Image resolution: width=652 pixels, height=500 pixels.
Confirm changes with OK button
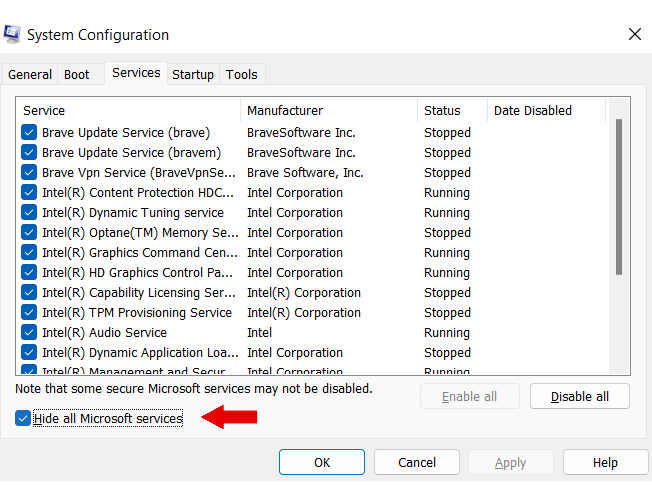click(321, 463)
